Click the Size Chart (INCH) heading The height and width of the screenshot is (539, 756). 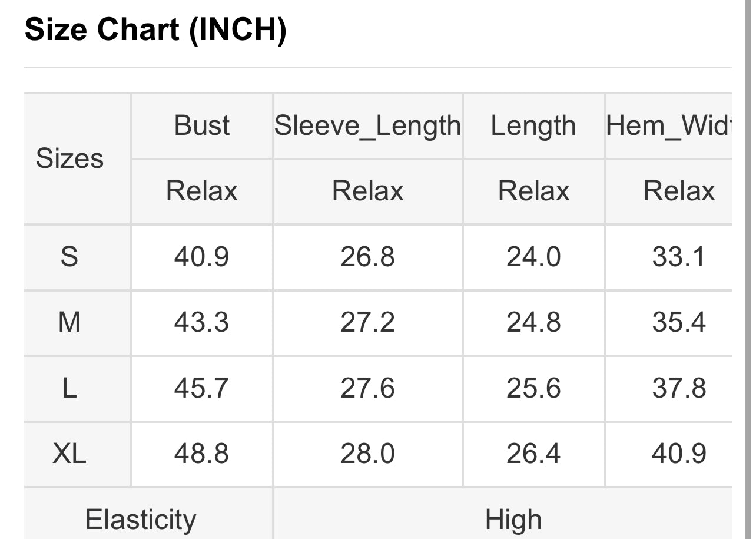[155, 29]
